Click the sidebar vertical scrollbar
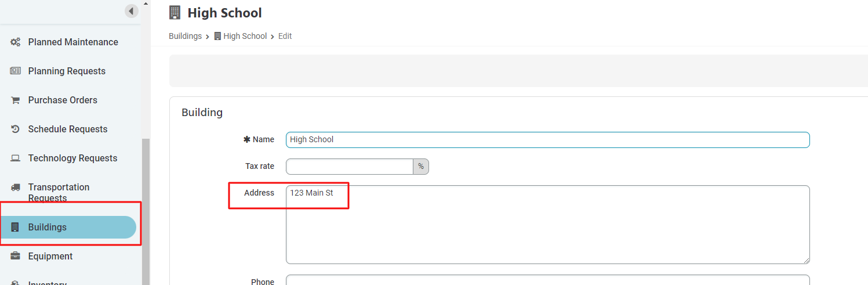Viewport: 868px width, 285px height. tap(146, 209)
